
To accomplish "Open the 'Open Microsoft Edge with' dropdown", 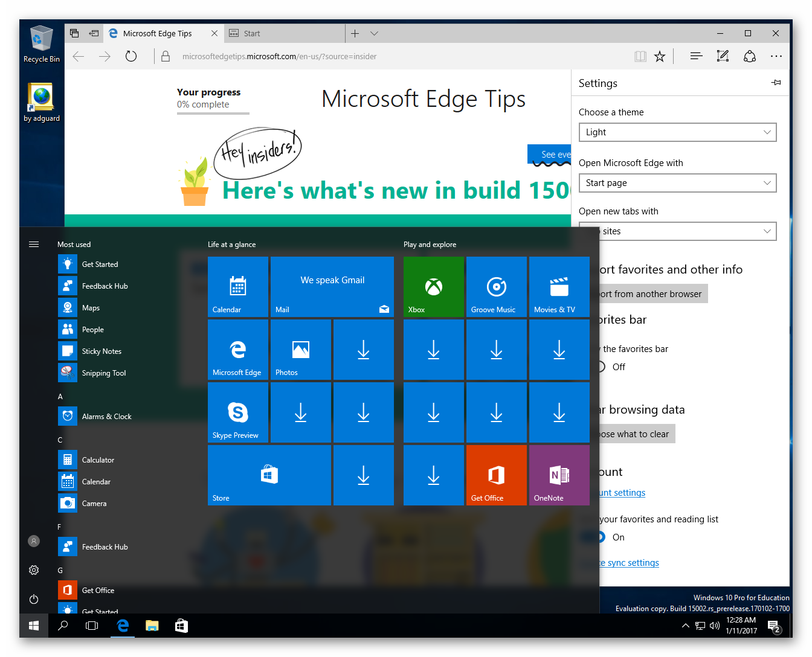I will [677, 183].
